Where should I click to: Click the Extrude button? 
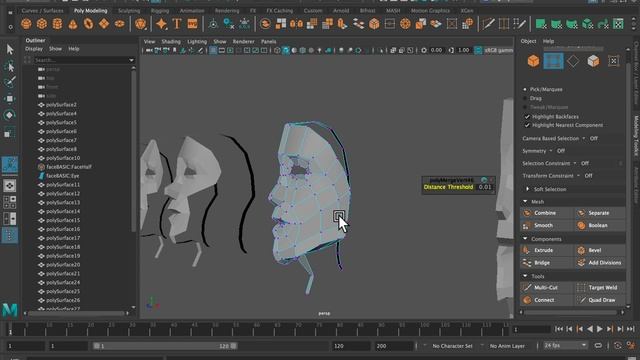(x=547, y=250)
